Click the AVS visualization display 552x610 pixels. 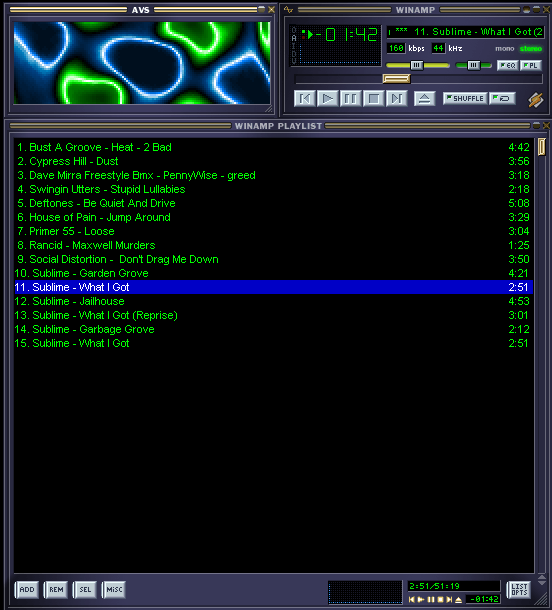pyautogui.click(x=142, y=63)
